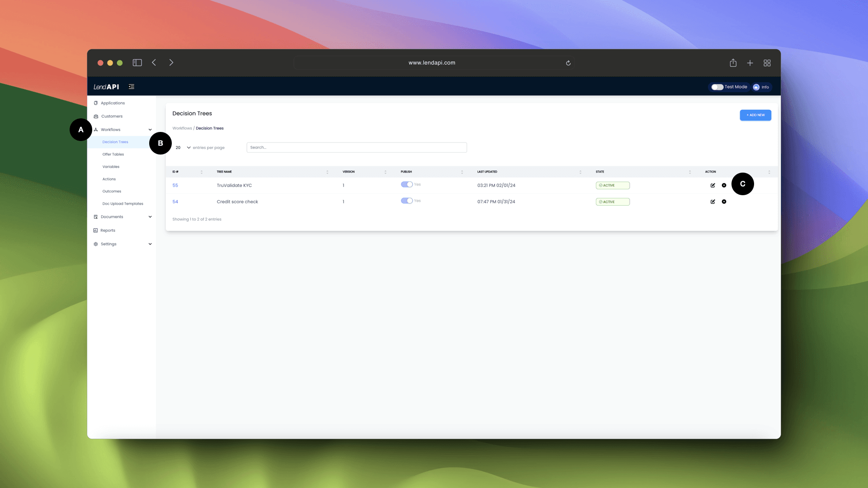Toggle the browser sidebar panel icon
The image size is (868, 488).
(137, 63)
